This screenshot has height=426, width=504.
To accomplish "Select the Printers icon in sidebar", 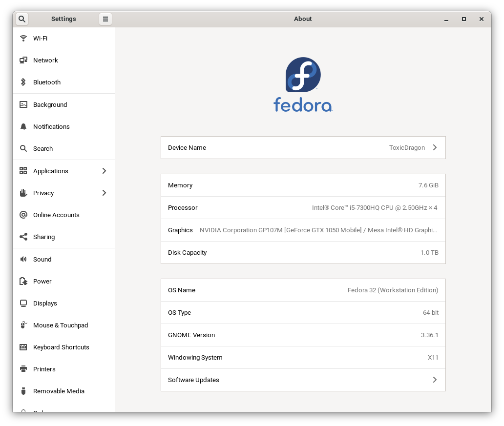I will coord(23,369).
